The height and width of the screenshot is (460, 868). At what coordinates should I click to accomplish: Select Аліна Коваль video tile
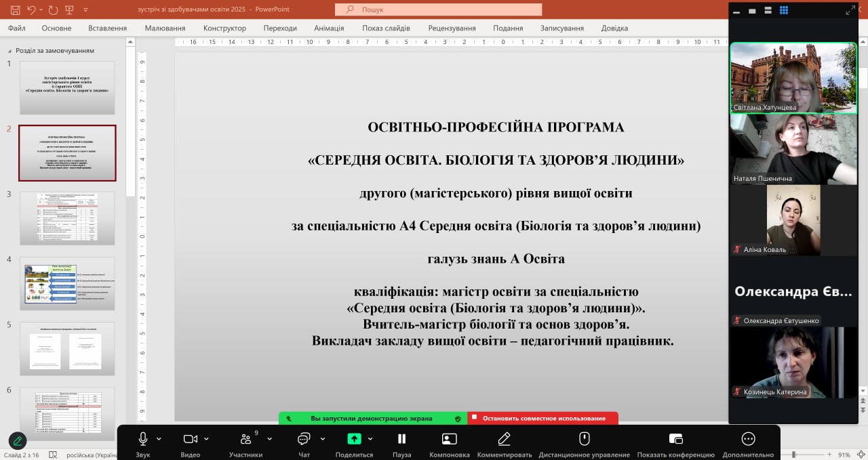(x=793, y=220)
